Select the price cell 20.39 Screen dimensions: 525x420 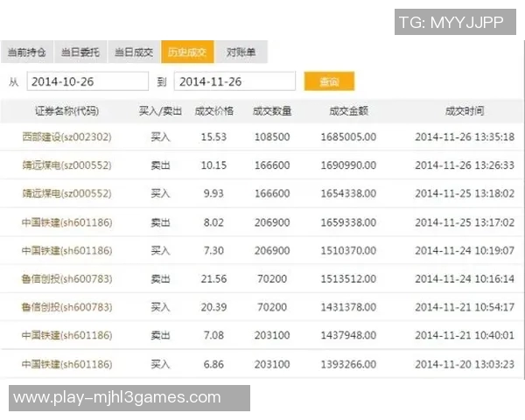click(213, 307)
